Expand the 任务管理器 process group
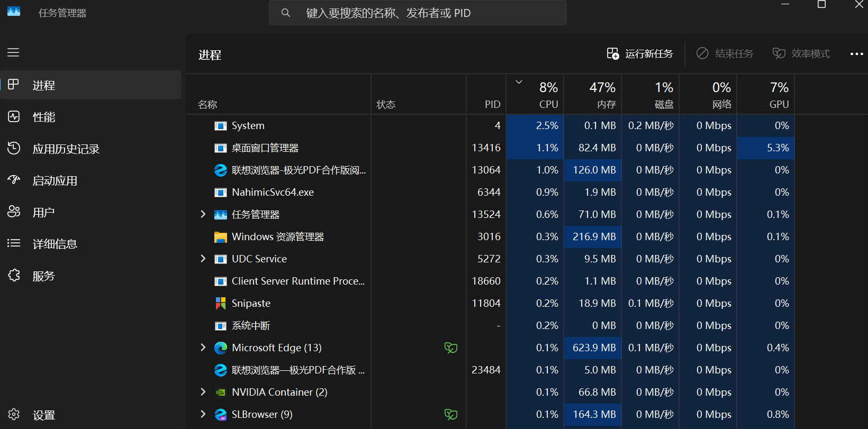This screenshot has width=868, height=429. click(203, 214)
